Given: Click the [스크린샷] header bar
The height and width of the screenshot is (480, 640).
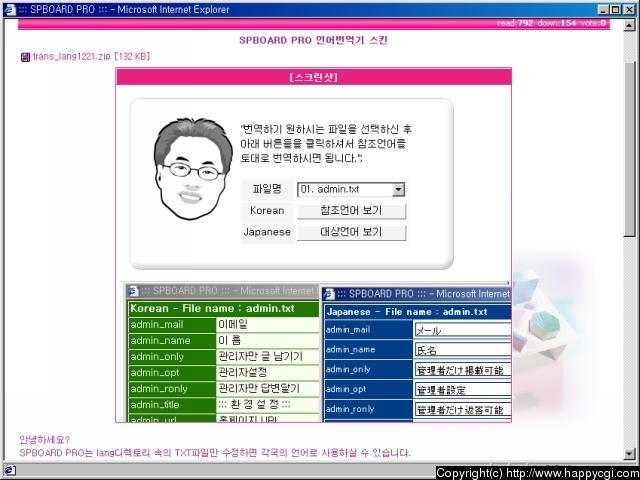Looking at the screenshot, I should click(x=313, y=77).
